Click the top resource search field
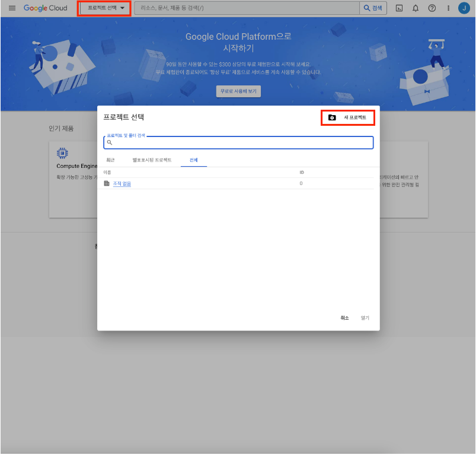The height and width of the screenshot is (455, 476). click(247, 8)
